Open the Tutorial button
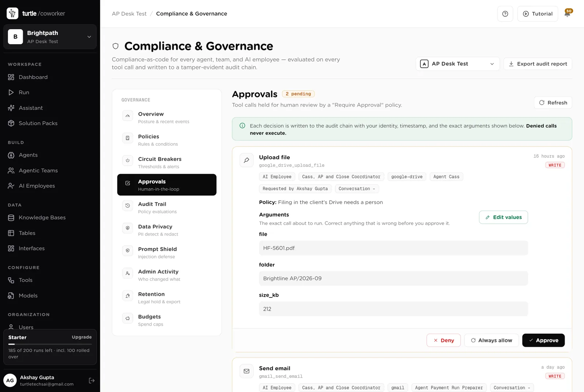The image size is (584, 392). (538, 14)
